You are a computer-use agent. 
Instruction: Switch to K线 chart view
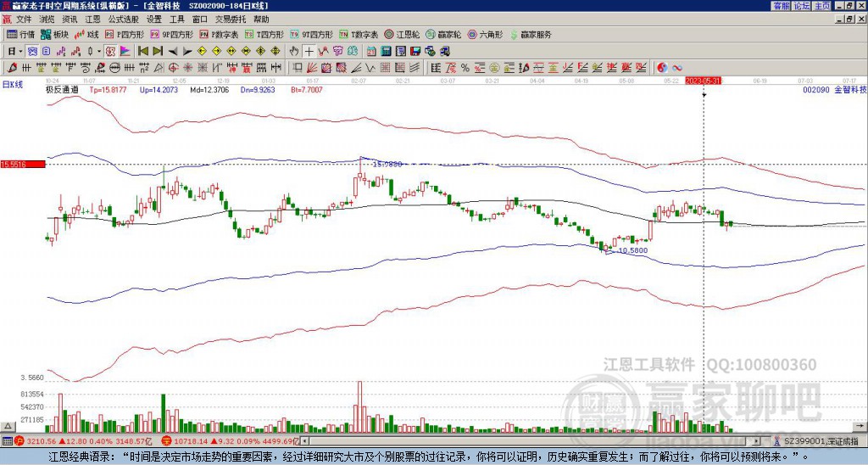[86, 34]
